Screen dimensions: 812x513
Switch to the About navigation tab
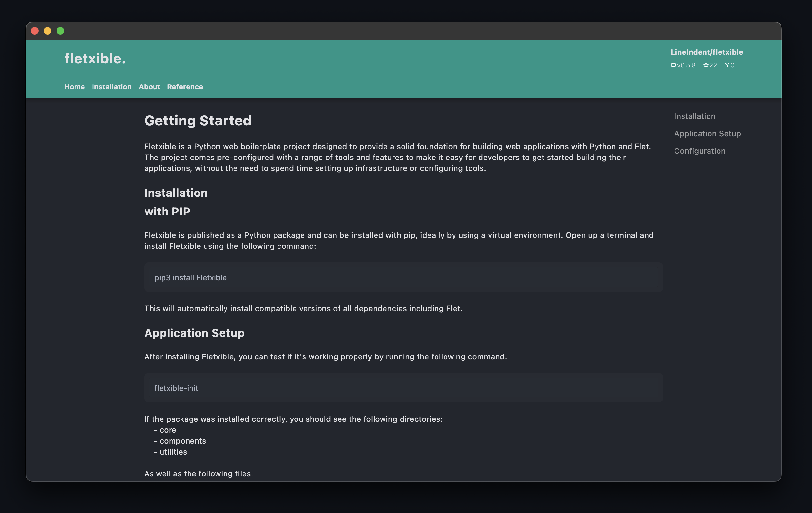point(149,87)
